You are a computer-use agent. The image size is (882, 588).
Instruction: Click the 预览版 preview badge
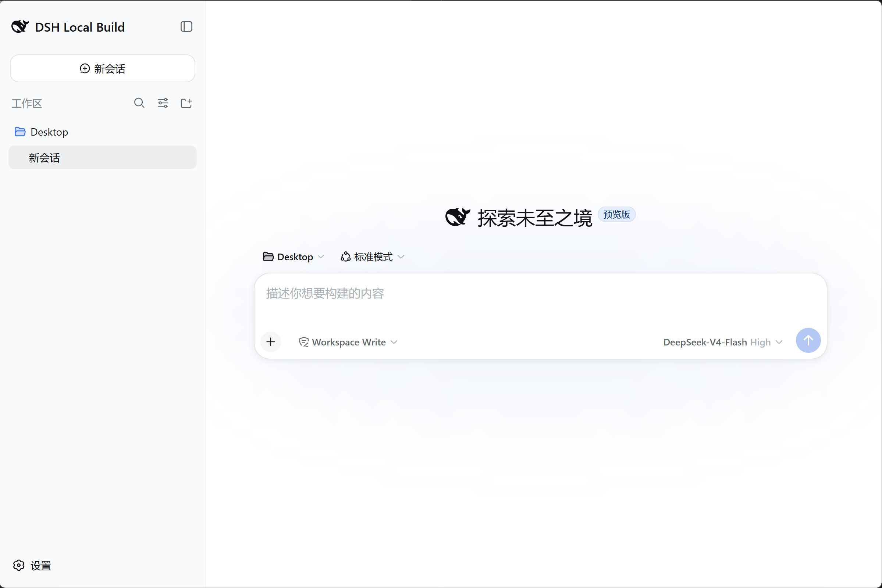pyautogui.click(x=617, y=215)
